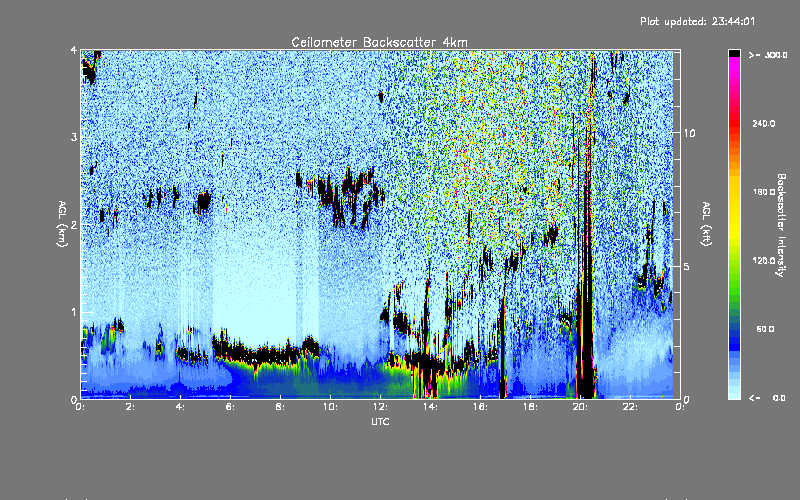Click the 'Plot updated: 23:44:01' timestamp
800x500 pixels.
(x=697, y=21)
